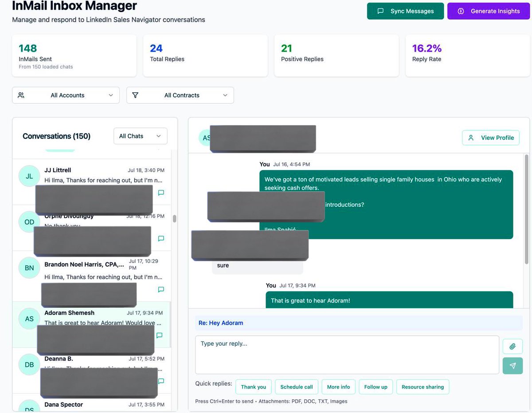Click the AS avatar in conversation list
The height and width of the screenshot is (413, 532).
(29, 319)
